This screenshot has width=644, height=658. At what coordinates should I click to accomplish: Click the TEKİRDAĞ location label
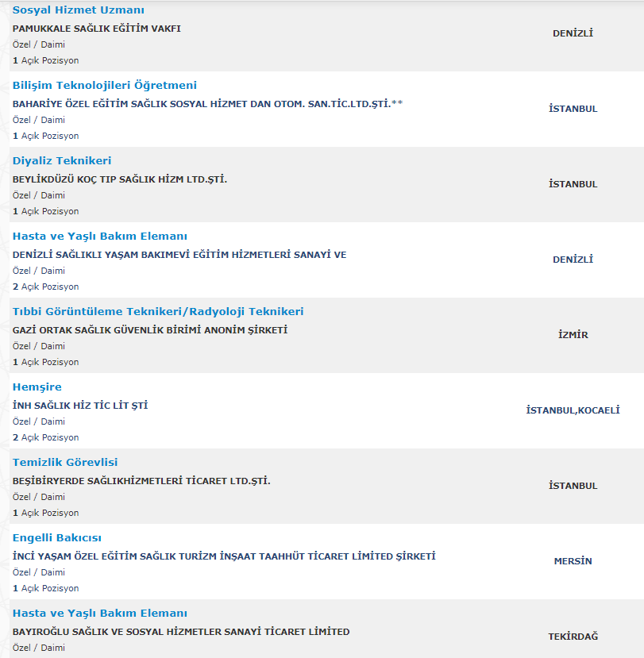point(573,637)
